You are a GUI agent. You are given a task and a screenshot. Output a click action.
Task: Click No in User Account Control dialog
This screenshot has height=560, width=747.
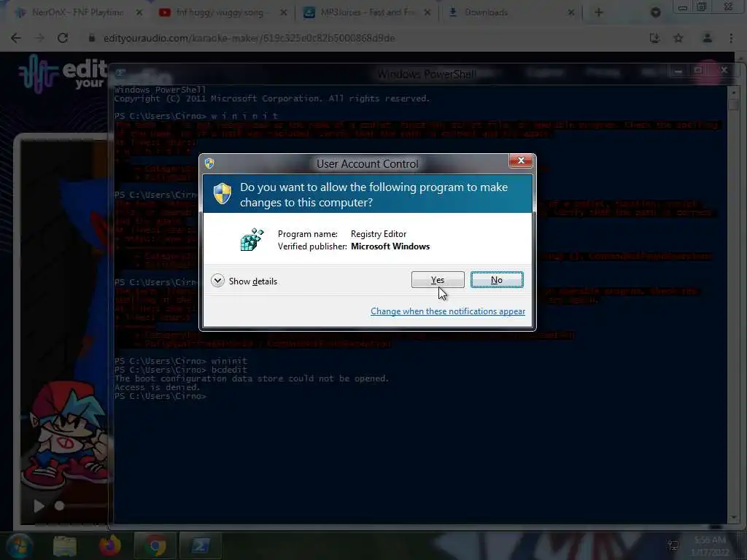(x=496, y=280)
